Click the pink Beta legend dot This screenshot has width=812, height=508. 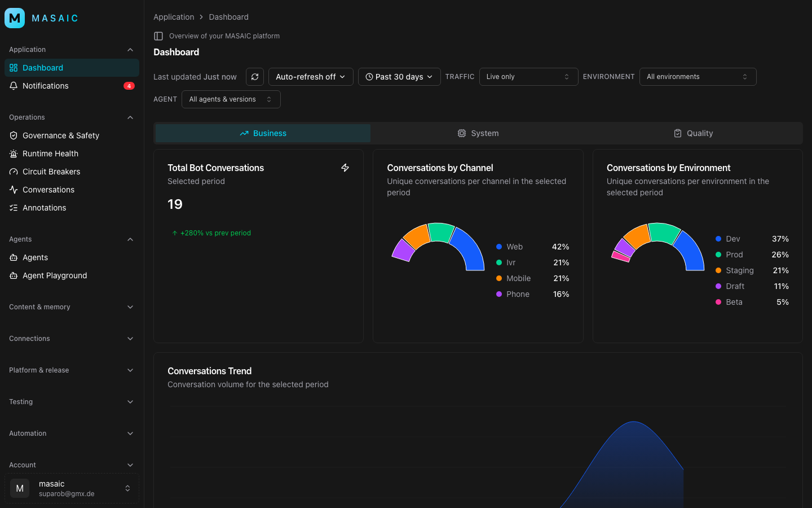point(718,302)
